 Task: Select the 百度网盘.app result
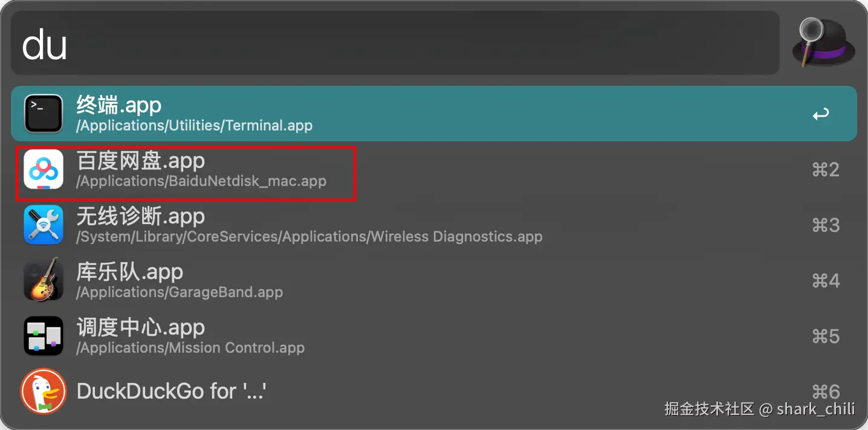pos(141,161)
